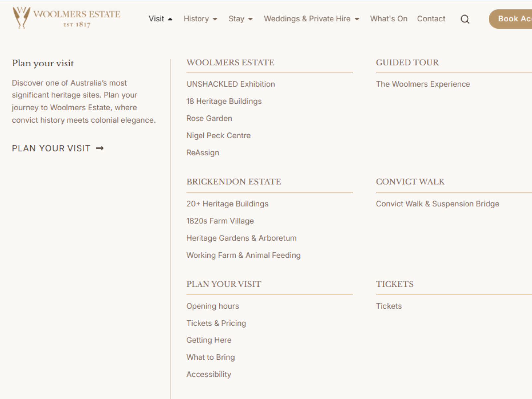Select Getting Here link
Viewport: 532px width, 399px height.
click(x=209, y=340)
